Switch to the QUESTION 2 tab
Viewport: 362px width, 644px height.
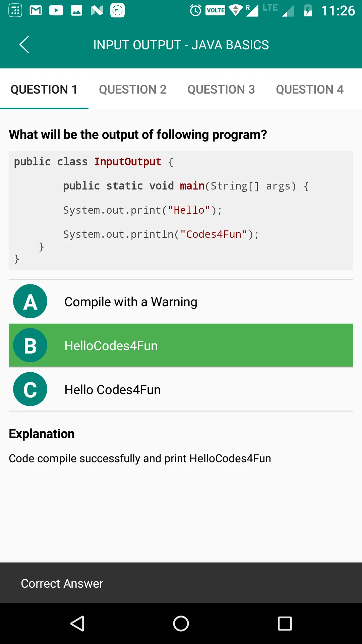point(133,90)
